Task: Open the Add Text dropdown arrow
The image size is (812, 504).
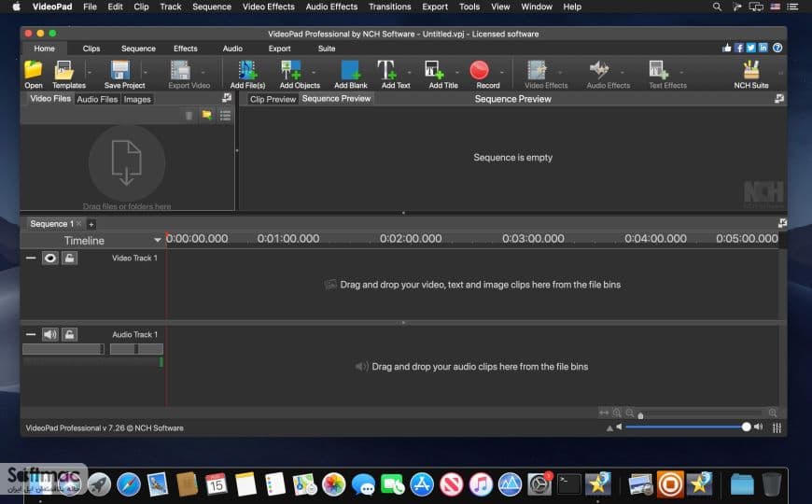Action: pos(409,72)
